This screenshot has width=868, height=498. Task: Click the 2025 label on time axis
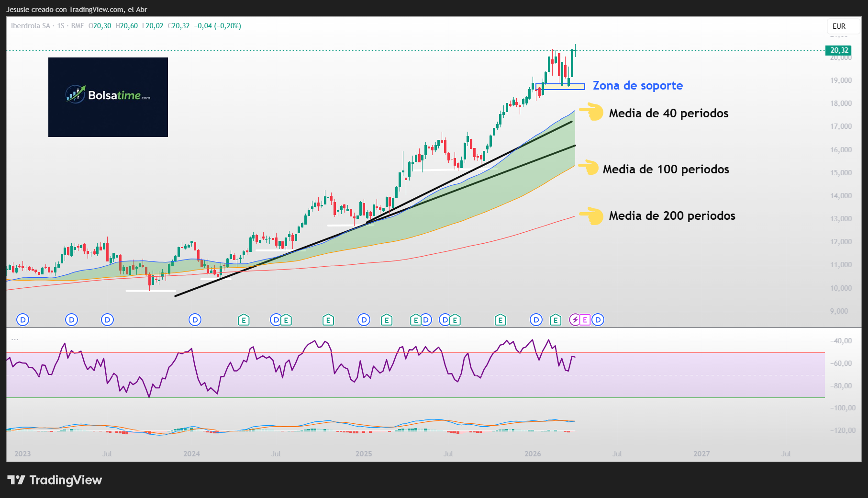(364, 453)
